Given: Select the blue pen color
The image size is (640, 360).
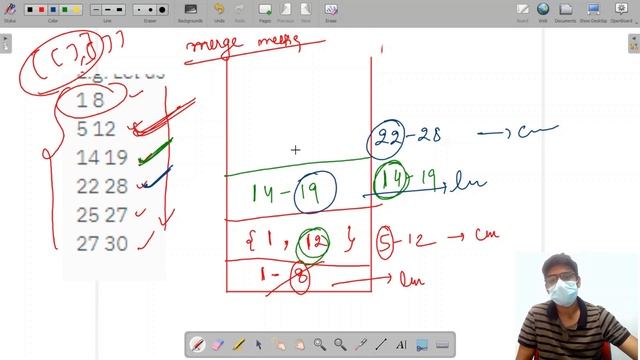Looking at the screenshot, I should pyautogui.click(x=53, y=9).
